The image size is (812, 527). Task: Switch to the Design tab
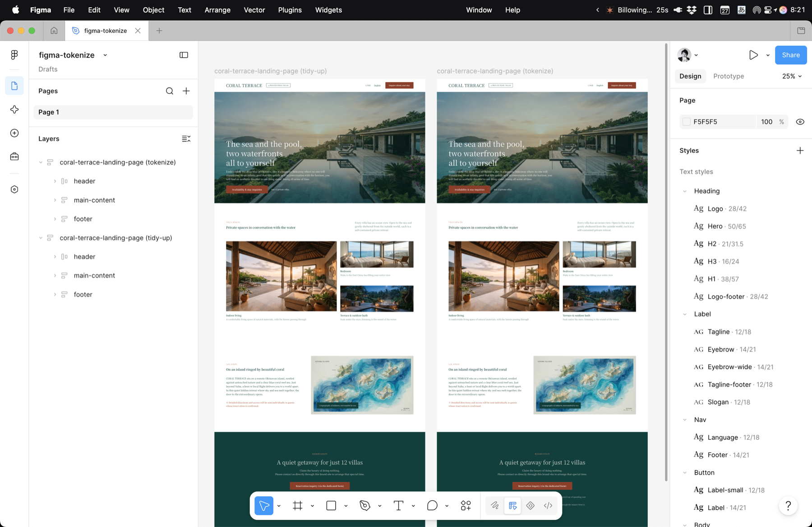point(690,76)
